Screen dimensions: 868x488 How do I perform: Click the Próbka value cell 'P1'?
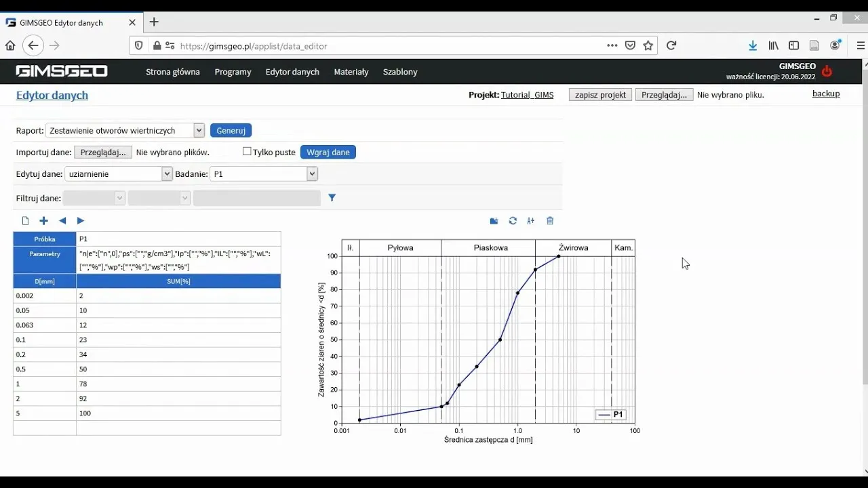(x=178, y=239)
